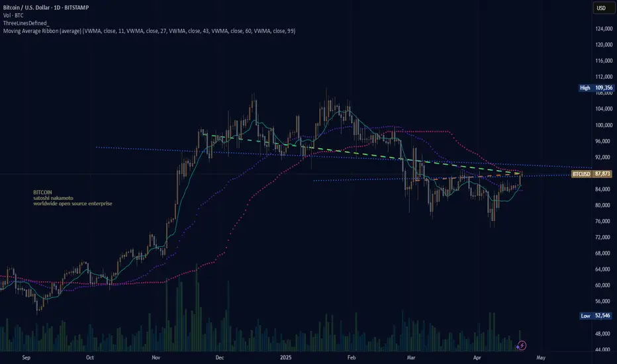Select the Vol · BTC indicator legend
The width and height of the screenshot is (617, 364).
(13, 15)
